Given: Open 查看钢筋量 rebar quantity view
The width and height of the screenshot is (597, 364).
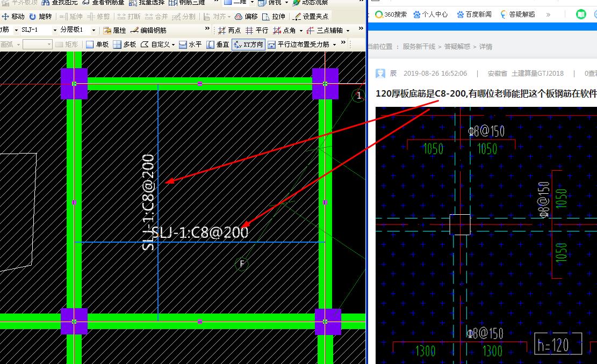Looking at the screenshot, I should tap(103, 2).
